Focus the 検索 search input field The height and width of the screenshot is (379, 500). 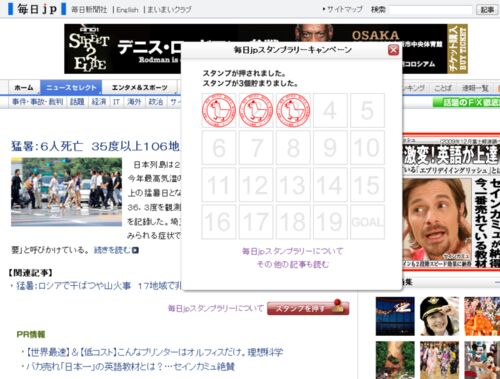click(x=431, y=10)
